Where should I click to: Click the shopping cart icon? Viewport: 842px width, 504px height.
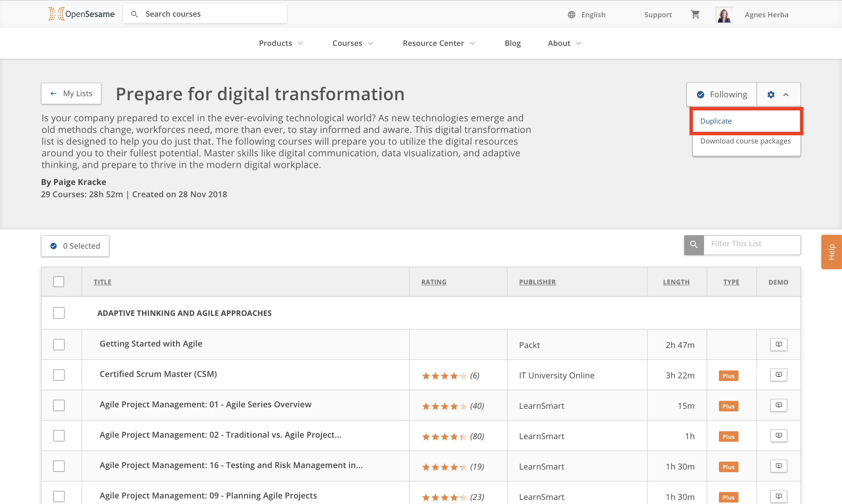695,14
